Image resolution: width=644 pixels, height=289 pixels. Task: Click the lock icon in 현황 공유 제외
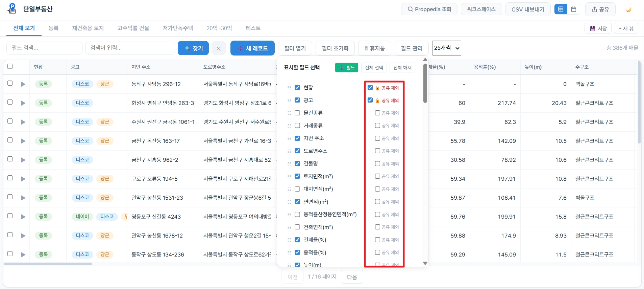click(377, 88)
